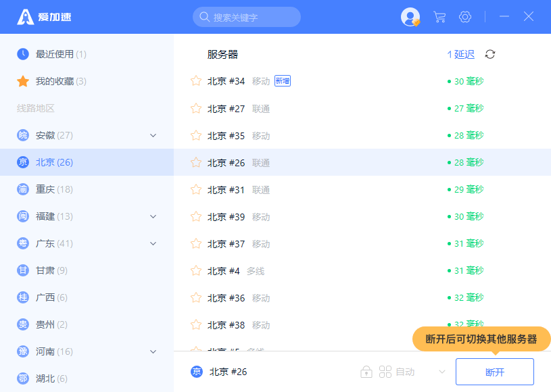Screen dimensions: 551x392
Task: Expand the 安徽 region chevron
Action: (153, 135)
